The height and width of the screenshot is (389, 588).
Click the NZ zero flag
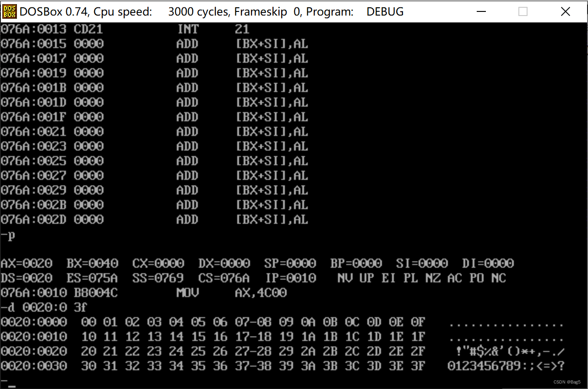433,278
